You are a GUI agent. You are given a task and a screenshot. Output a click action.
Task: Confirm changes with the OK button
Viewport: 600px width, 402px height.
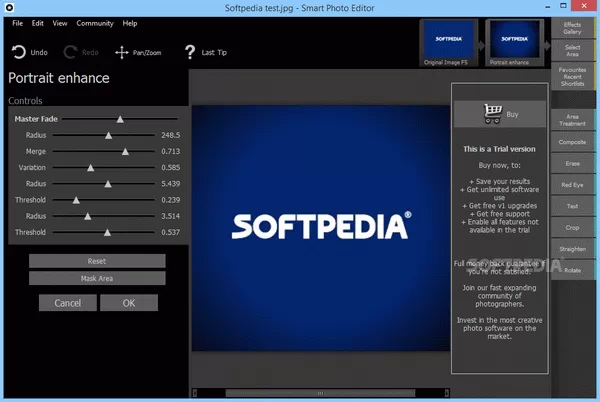(x=129, y=302)
